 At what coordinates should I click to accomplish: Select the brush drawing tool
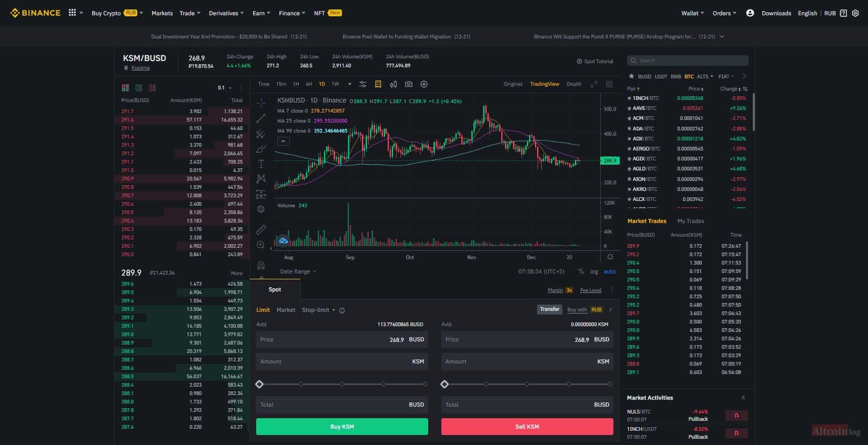261,149
